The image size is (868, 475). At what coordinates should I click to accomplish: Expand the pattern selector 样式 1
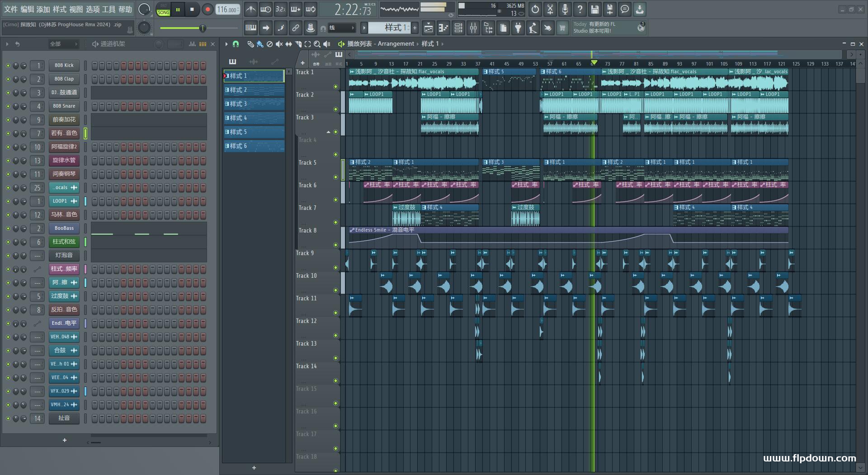click(392, 28)
